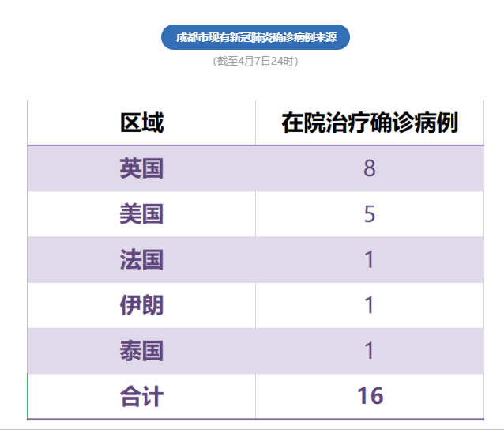
Task: Select the 在院治疗确诊病例 column header
Action: coord(370,123)
